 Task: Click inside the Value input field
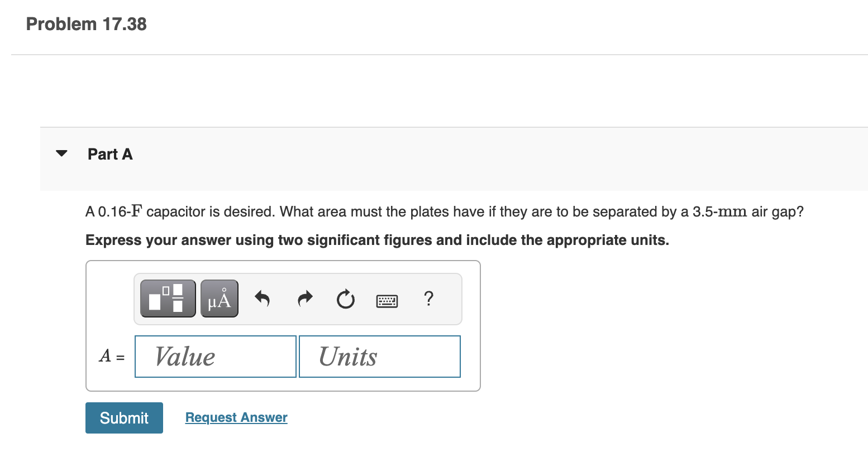[215, 356]
